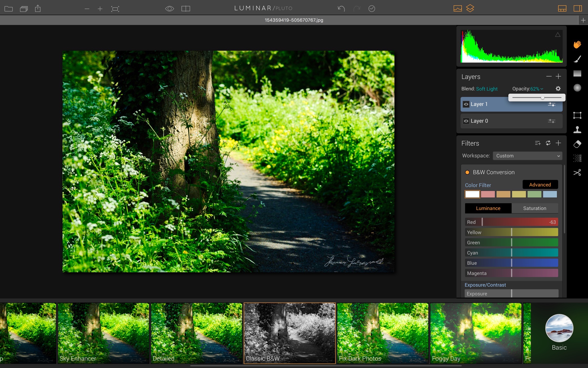This screenshot has width=588, height=368.
Task: Toggle the presets panel at bottom
Action: tap(562, 9)
